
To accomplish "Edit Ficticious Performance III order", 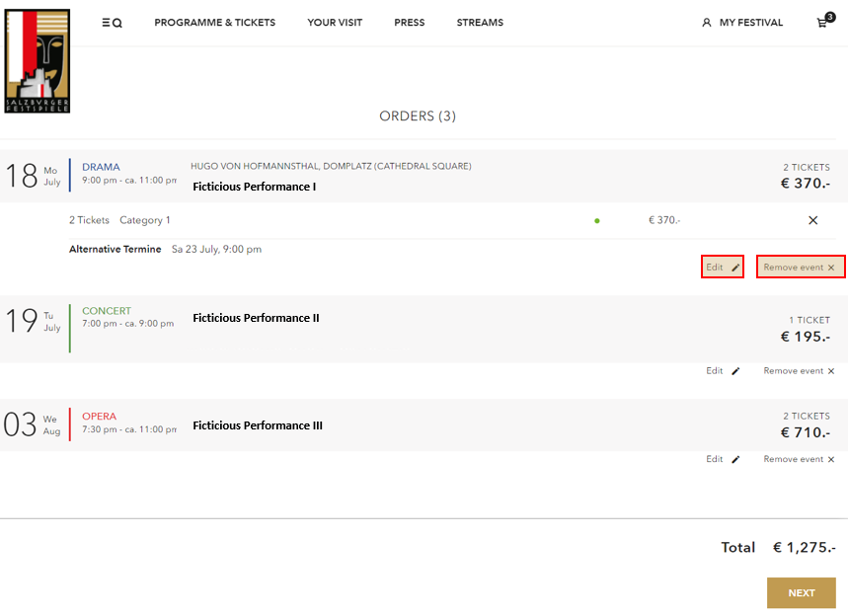I will coord(723,459).
